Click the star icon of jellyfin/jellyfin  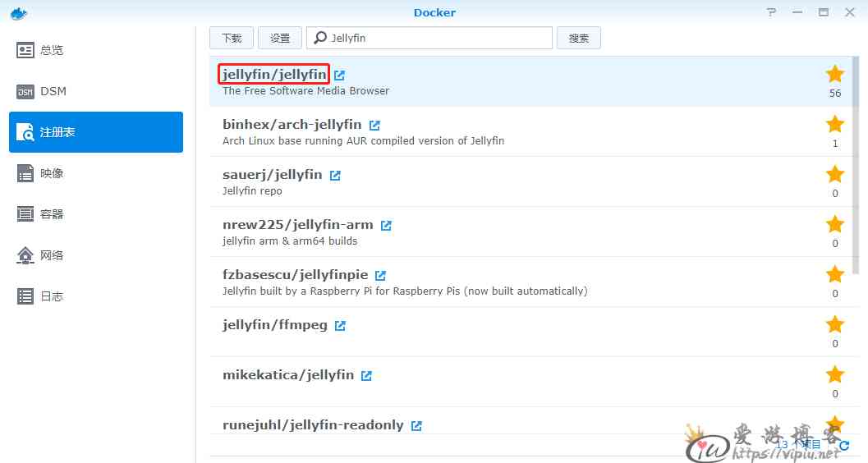(835, 74)
